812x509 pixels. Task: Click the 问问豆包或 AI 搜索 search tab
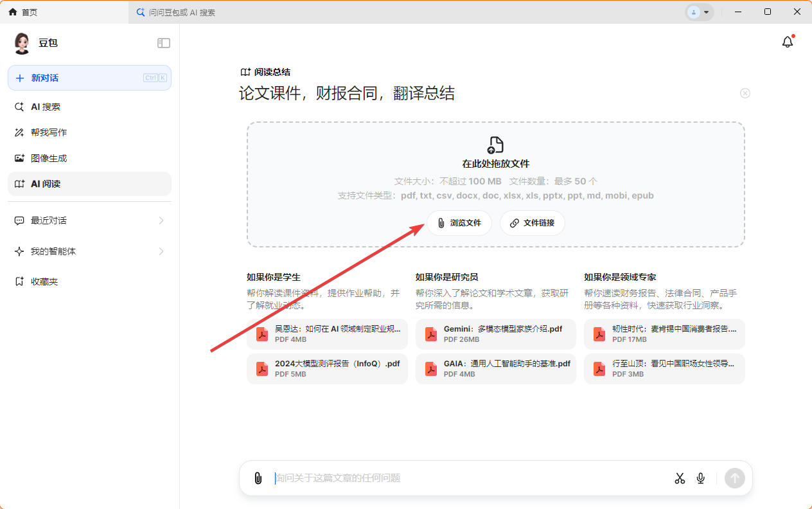(x=182, y=12)
